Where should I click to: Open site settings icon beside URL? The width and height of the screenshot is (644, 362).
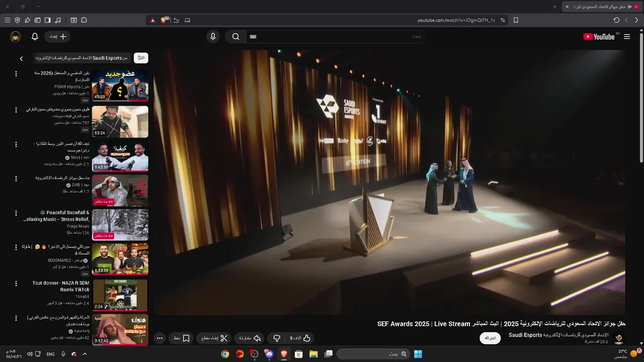tap(503, 20)
